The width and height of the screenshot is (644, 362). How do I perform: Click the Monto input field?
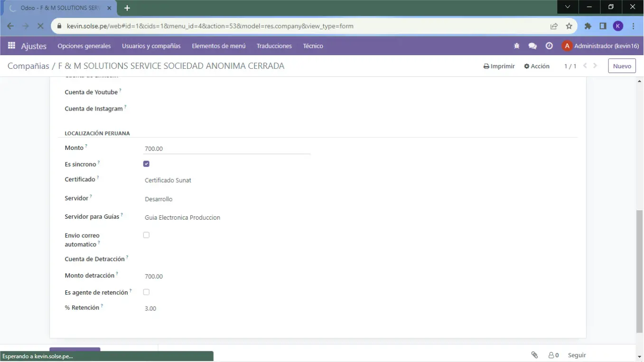click(227, 149)
